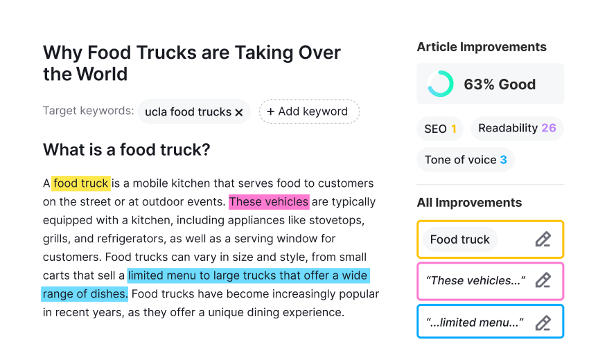Open the SEO improvements tab
This screenshot has height=364, width=598.
[441, 129]
